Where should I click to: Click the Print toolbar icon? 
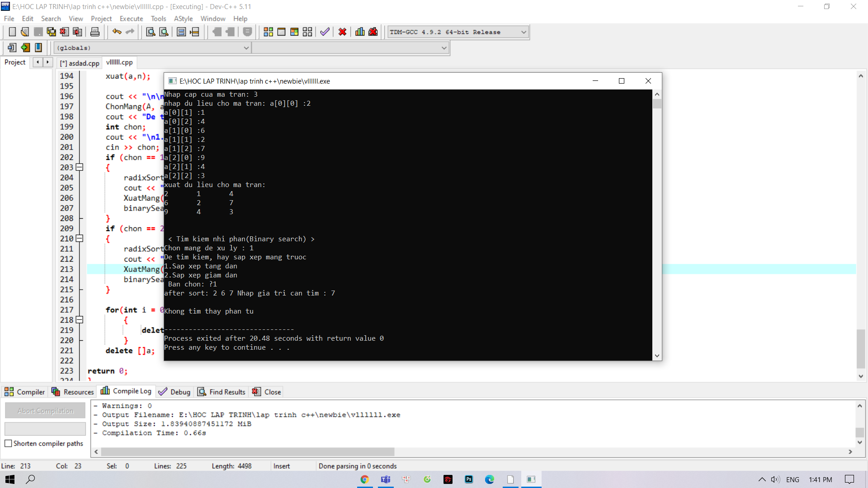coord(95,32)
